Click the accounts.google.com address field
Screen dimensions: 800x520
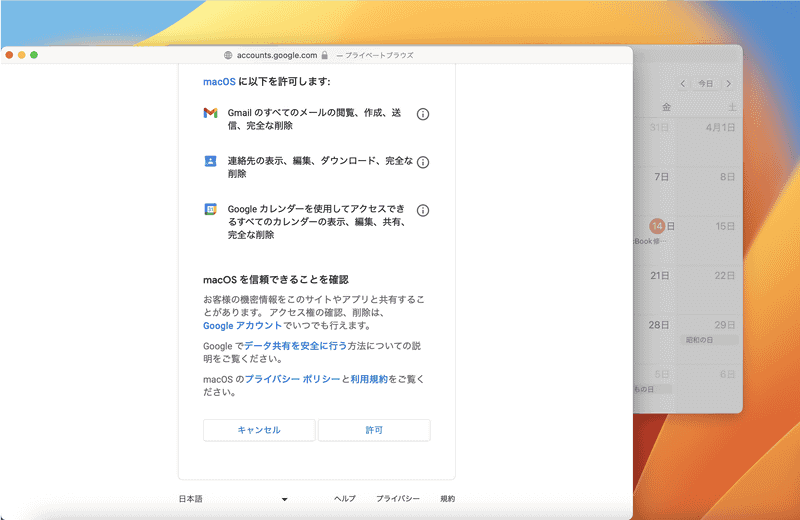click(277, 55)
